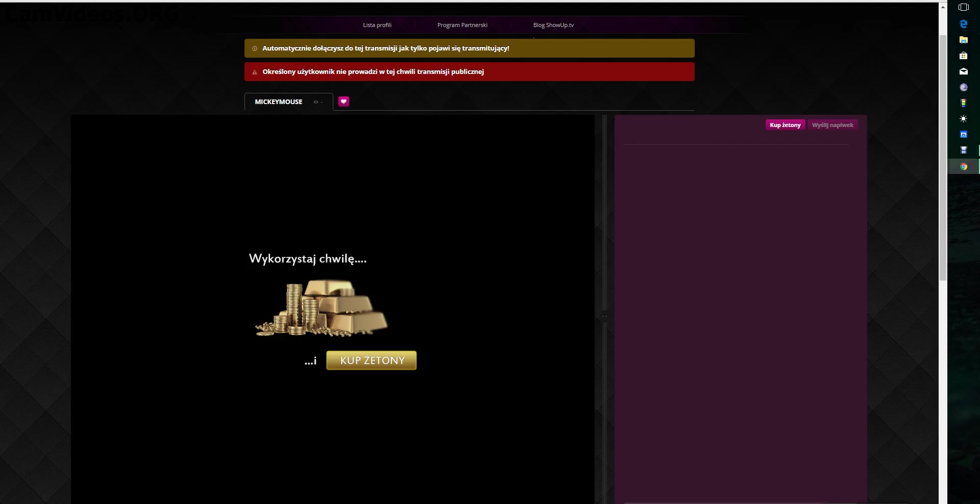Click the Task View icon on taskbar
Image resolution: width=980 pixels, height=504 pixels.
[x=963, y=7]
